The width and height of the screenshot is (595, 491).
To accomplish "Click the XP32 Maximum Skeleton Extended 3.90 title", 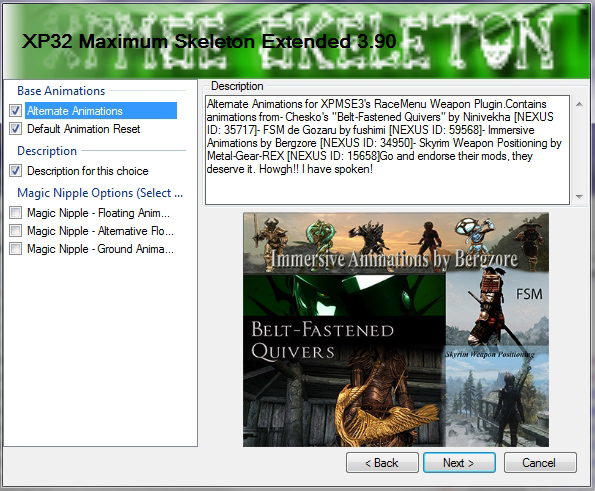I will (209, 41).
